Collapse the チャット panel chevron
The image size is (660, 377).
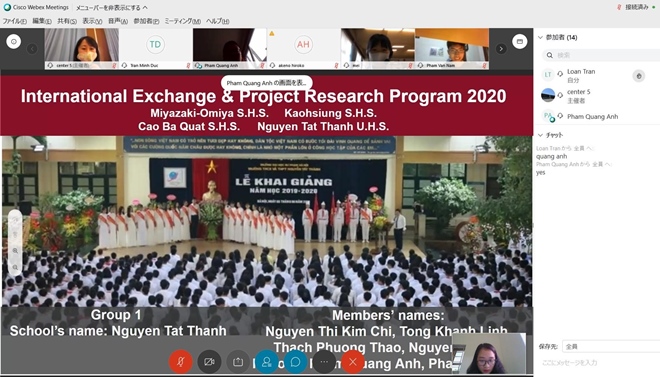tap(540, 135)
